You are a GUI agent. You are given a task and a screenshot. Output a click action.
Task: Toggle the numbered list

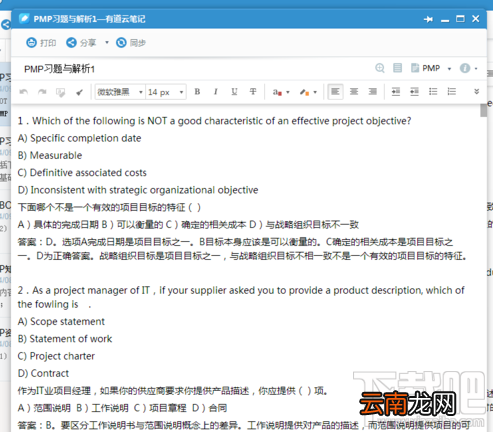click(452, 91)
